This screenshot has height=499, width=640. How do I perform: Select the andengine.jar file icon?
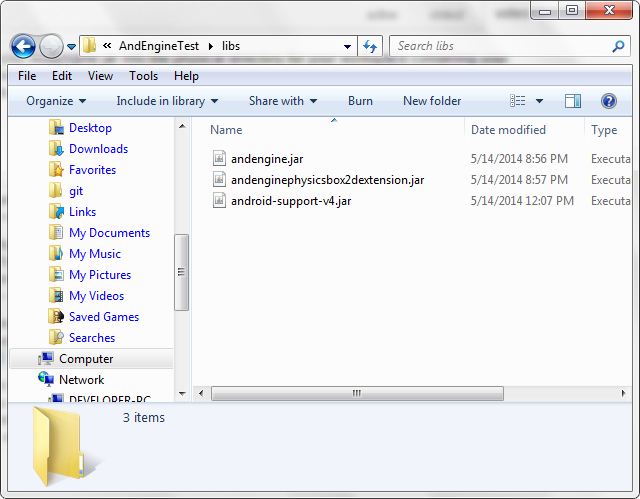[x=219, y=158]
